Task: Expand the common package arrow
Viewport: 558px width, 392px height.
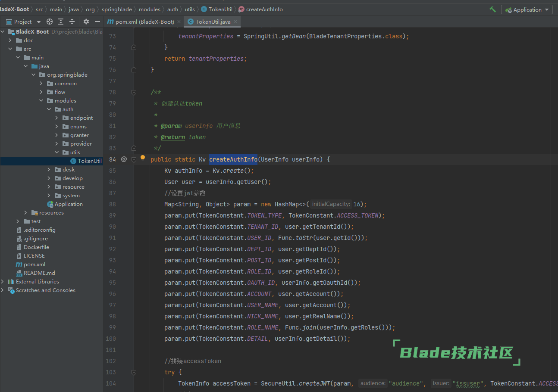Action: 41,84
